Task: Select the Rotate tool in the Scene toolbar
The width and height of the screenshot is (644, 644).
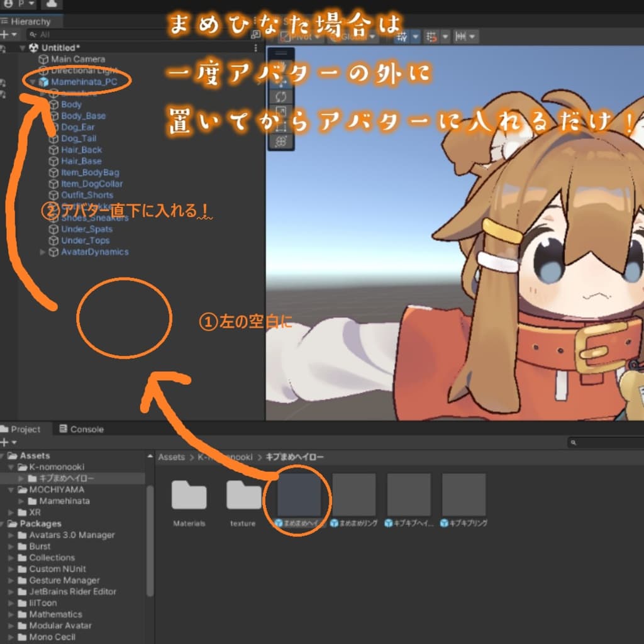Action: pyautogui.click(x=281, y=97)
